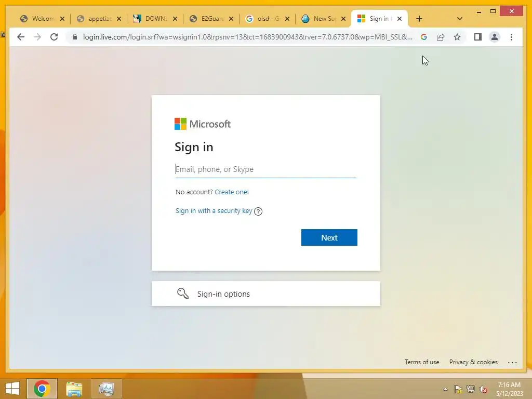The width and height of the screenshot is (532, 399).
Task: Expand the tab search chevron
Action: click(x=459, y=19)
